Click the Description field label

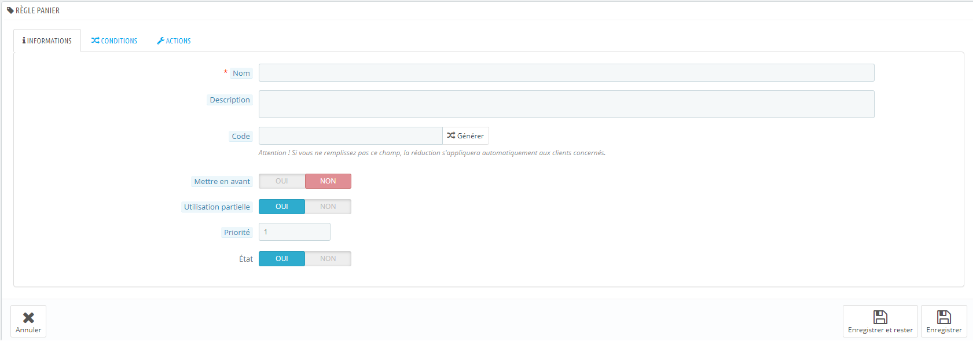[x=230, y=100]
